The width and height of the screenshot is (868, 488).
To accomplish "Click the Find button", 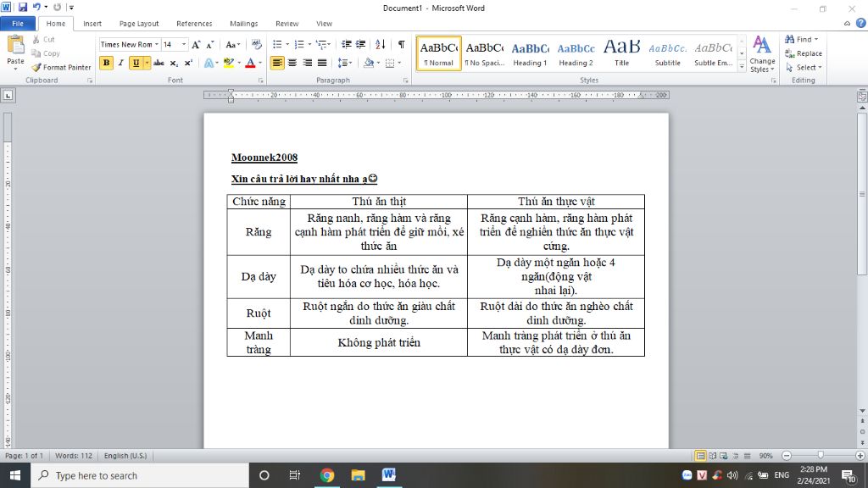I will pos(802,39).
